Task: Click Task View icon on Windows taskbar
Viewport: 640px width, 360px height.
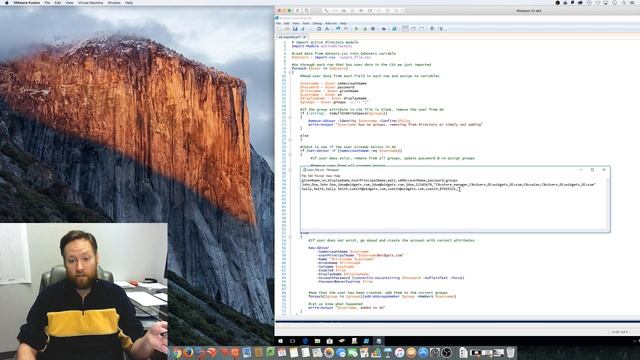Action: coord(292,341)
